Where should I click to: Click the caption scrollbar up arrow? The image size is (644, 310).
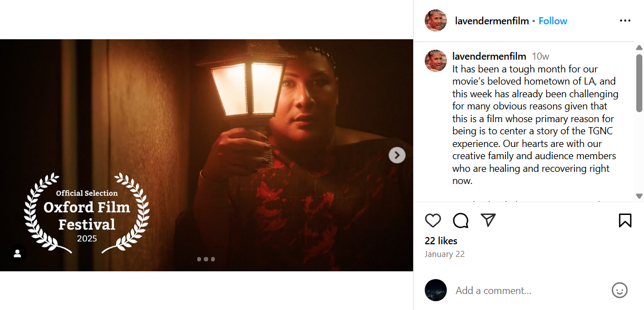[639, 48]
